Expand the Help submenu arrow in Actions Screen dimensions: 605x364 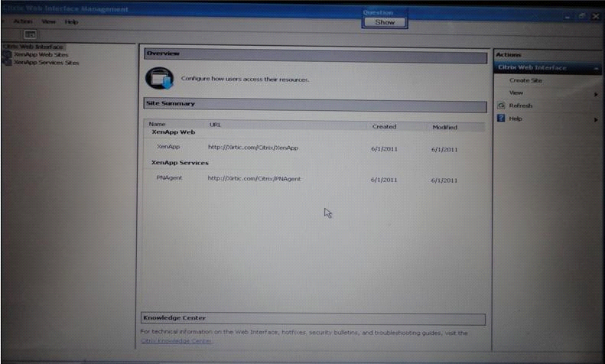[x=596, y=120]
